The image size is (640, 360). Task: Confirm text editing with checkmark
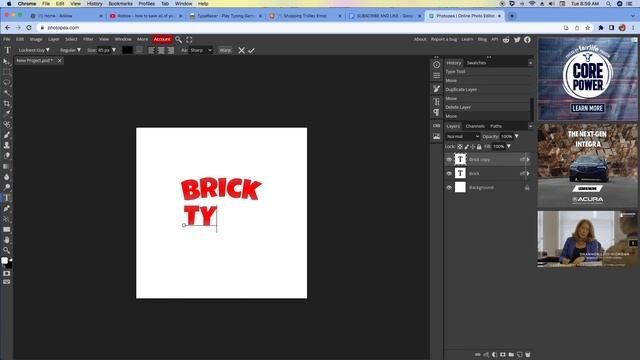pos(251,50)
